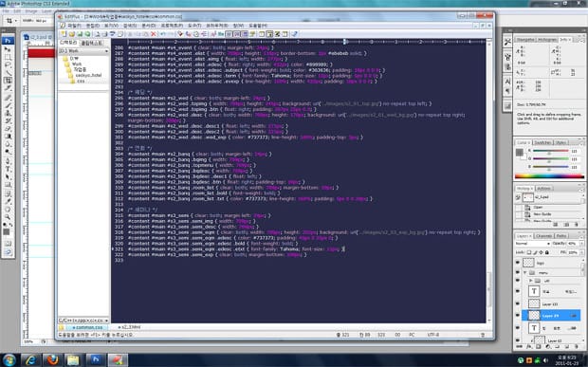
Task: Select the Horizontal Type tool
Action: pyautogui.click(x=8, y=169)
